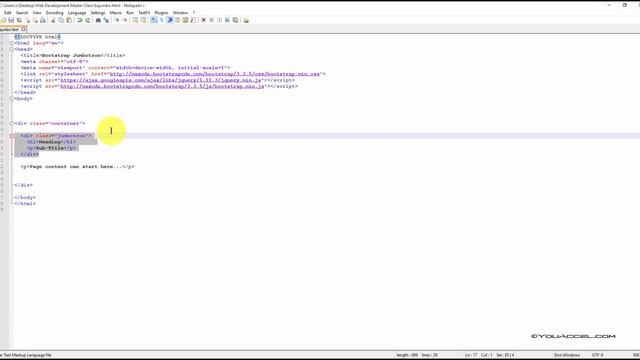The height and width of the screenshot is (360, 640).
Task: Click the h1 Heading line
Action: (51, 142)
